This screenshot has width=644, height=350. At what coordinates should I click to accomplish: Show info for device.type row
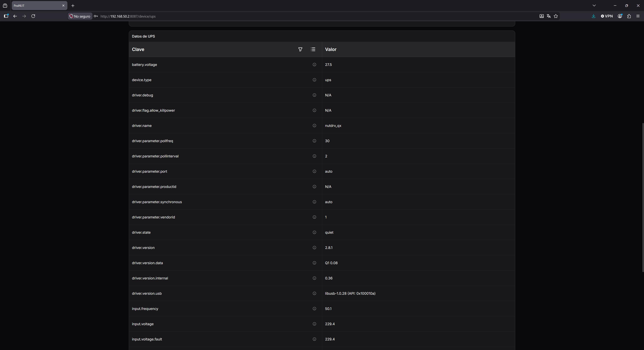click(314, 80)
